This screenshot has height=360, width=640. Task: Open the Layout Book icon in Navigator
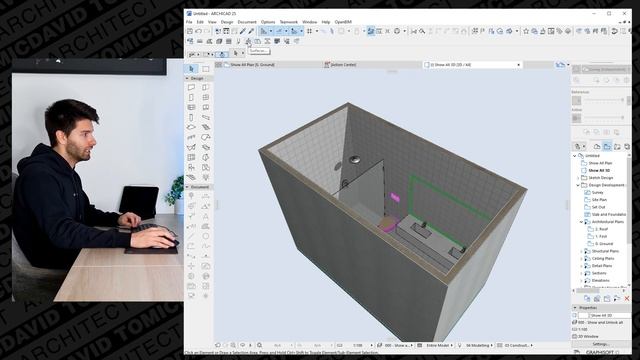point(617,146)
